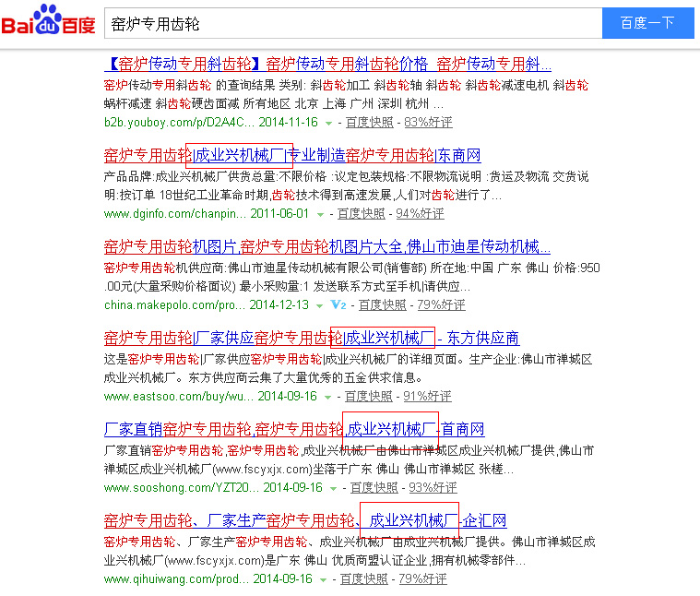Open the 窑炉传动专用斜齿轮 result title
The image size is (700, 596).
[327, 65]
